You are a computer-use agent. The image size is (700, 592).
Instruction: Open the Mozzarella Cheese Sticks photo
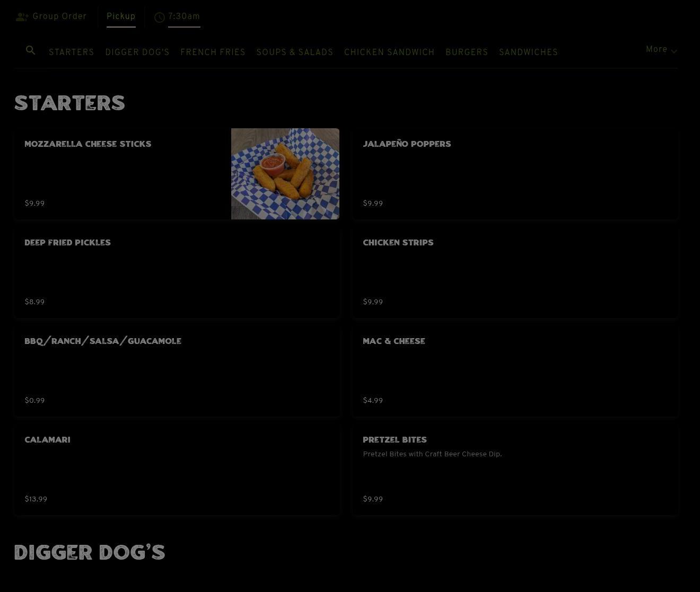[x=285, y=174]
